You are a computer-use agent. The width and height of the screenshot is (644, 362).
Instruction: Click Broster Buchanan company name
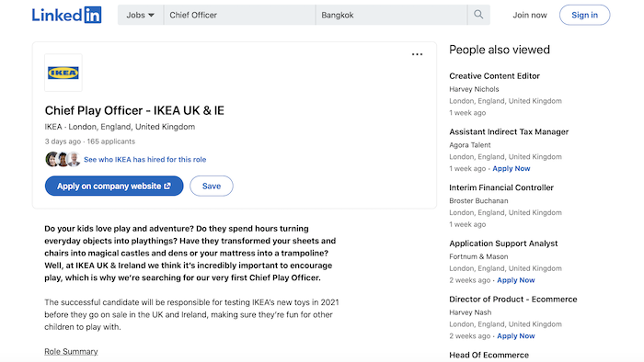coord(478,200)
